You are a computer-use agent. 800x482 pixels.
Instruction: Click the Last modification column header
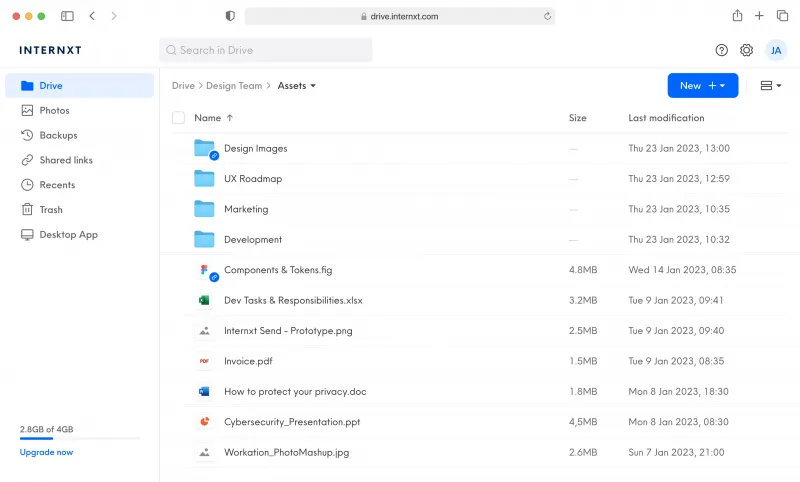tap(666, 118)
